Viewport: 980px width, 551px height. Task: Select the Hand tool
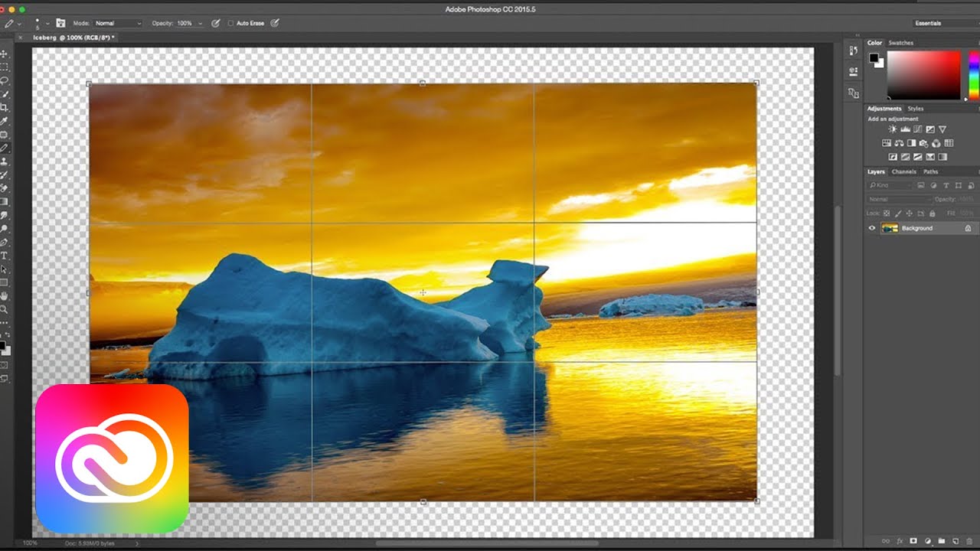point(4,295)
